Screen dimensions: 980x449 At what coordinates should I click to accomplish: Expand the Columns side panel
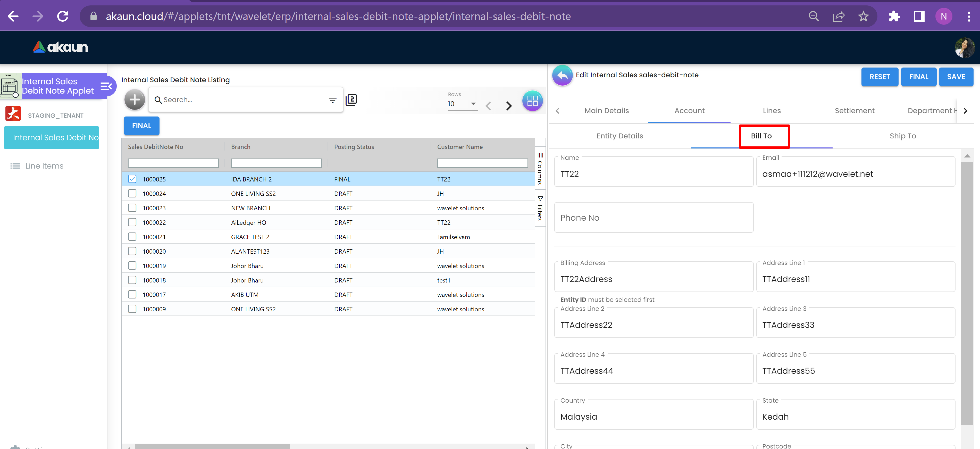[540, 169]
